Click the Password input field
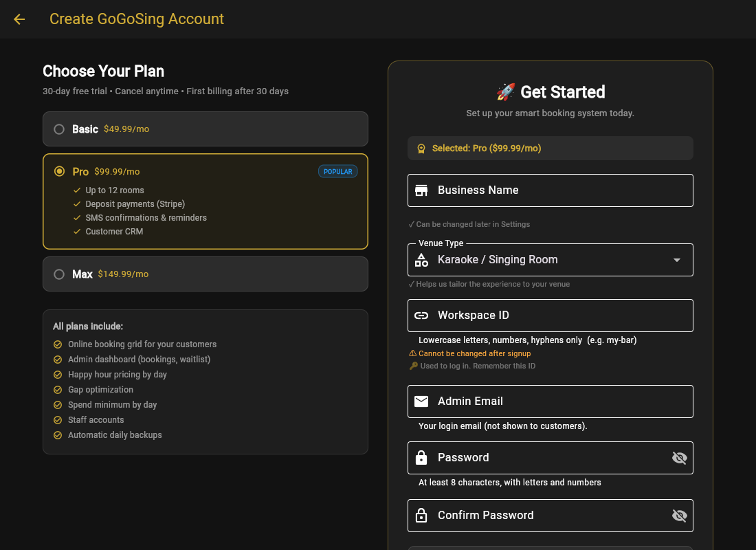Screen dimensions: 756x550 (x=550, y=458)
